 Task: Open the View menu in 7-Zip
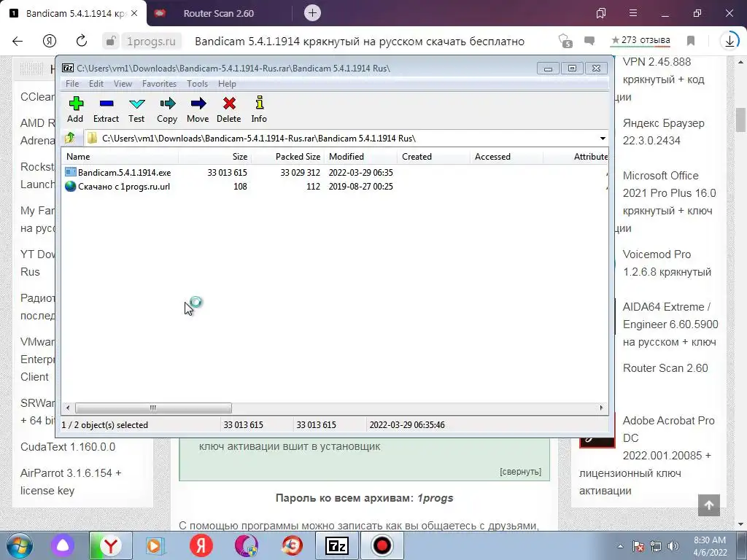tap(123, 84)
